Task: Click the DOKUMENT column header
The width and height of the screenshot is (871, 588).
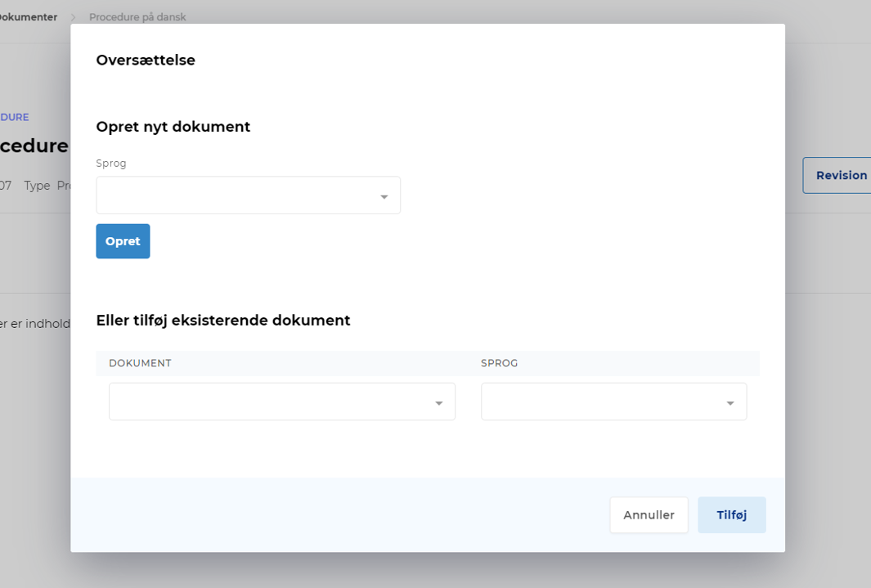Action: 140,363
